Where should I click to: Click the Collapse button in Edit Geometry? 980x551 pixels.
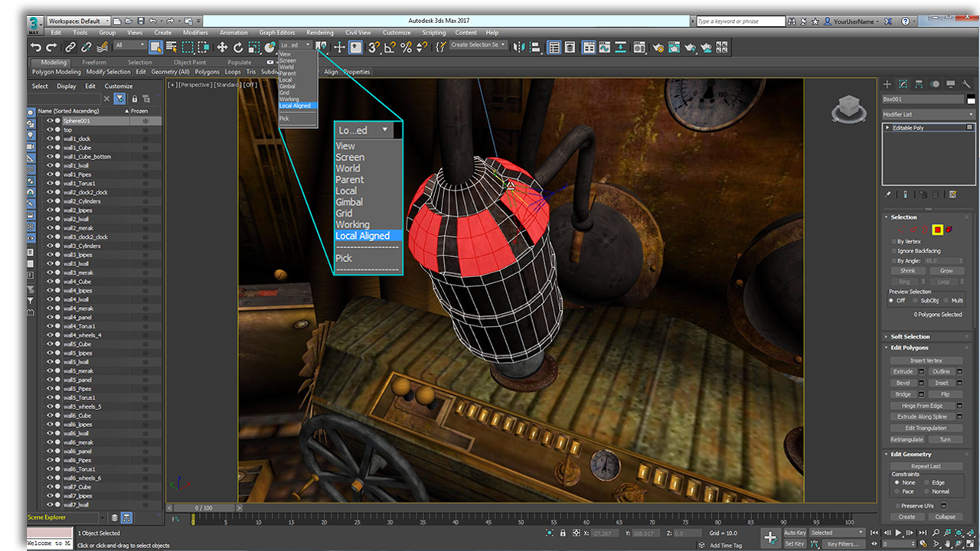(945, 517)
